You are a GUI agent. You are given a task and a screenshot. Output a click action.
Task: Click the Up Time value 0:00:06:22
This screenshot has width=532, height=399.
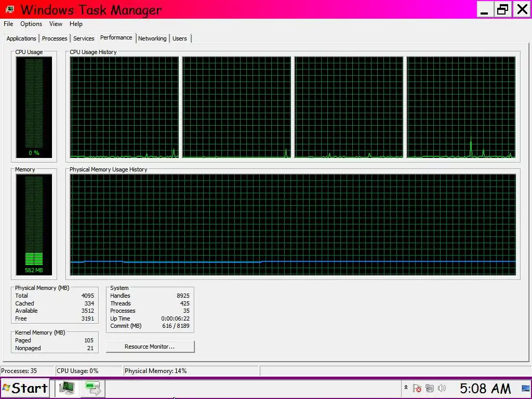pyautogui.click(x=176, y=318)
